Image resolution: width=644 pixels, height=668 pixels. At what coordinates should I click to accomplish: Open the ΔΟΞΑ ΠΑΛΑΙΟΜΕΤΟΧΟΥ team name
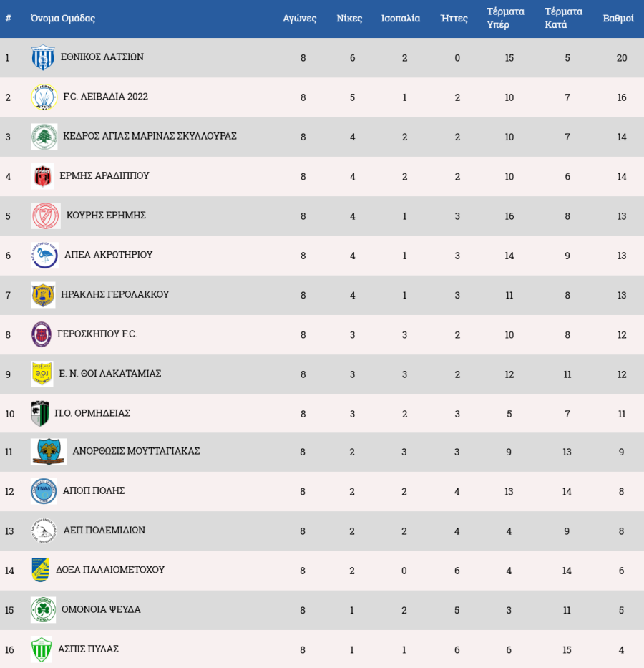[x=110, y=570]
